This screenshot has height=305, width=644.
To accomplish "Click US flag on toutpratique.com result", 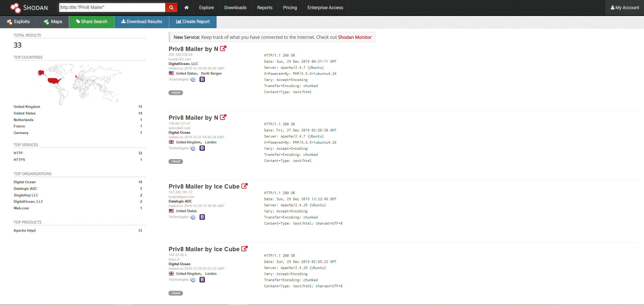I will click(171, 211).
